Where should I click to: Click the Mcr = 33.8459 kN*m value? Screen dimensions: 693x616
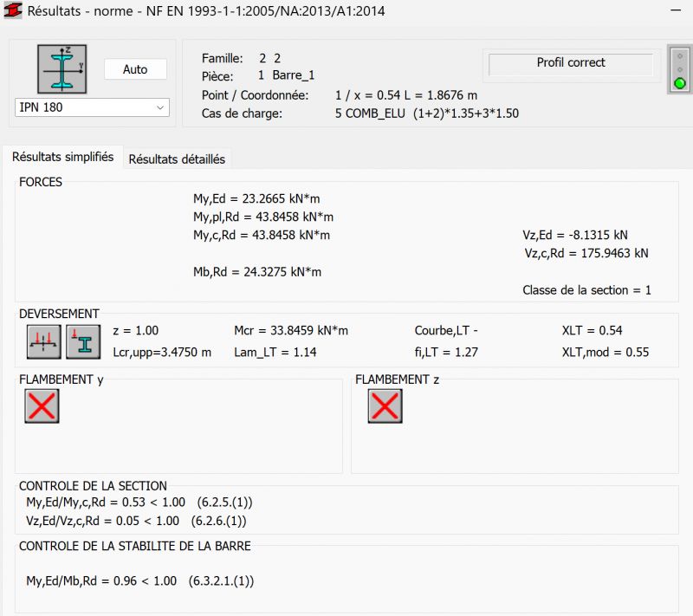[x=291, y=331]
